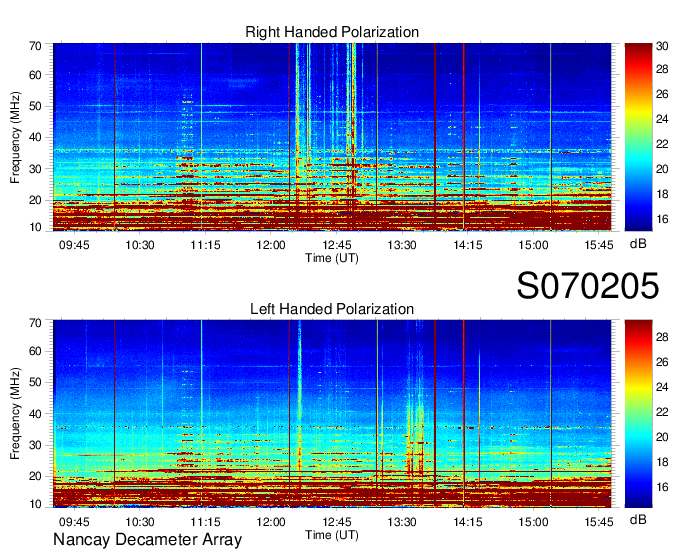This screenshot has width=680, height=552.
Task: Click 10 MHz tick on right-handed plot
Action: 35,227
